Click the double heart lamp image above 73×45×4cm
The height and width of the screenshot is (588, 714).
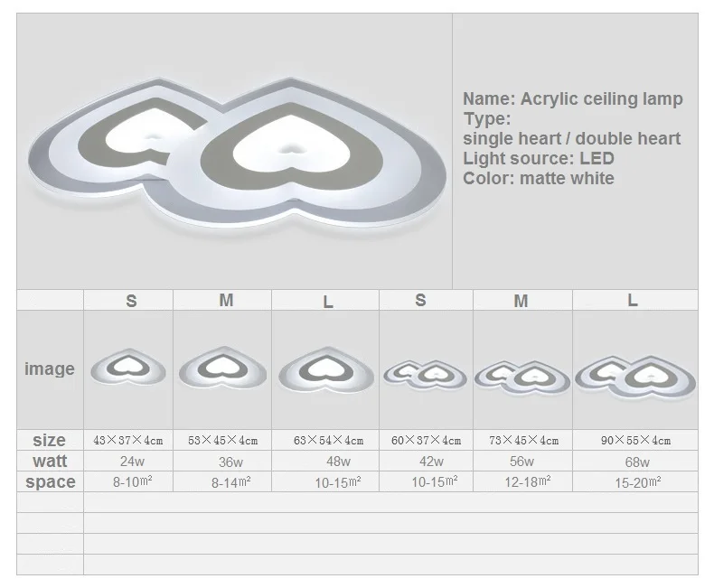tap(522, 378)
